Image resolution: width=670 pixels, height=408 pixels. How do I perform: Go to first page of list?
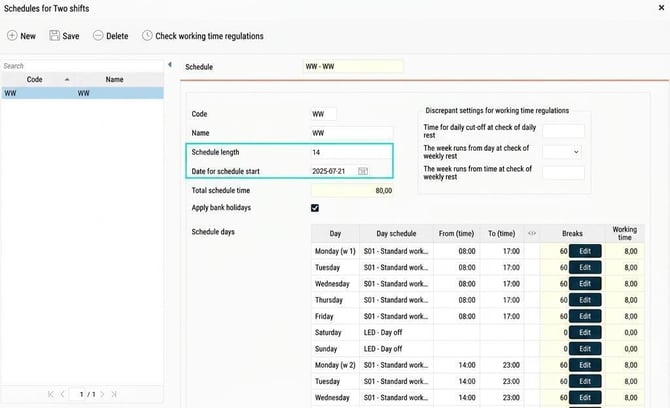(x=51, y=394)
